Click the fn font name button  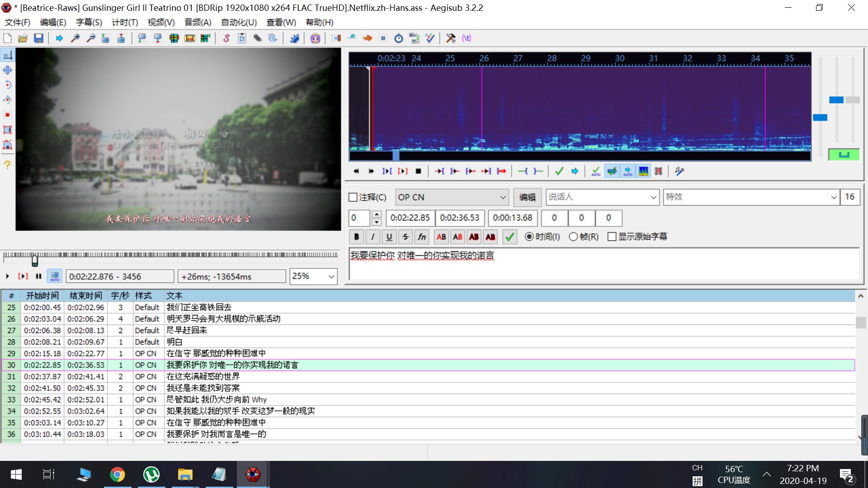pos(422,237)
